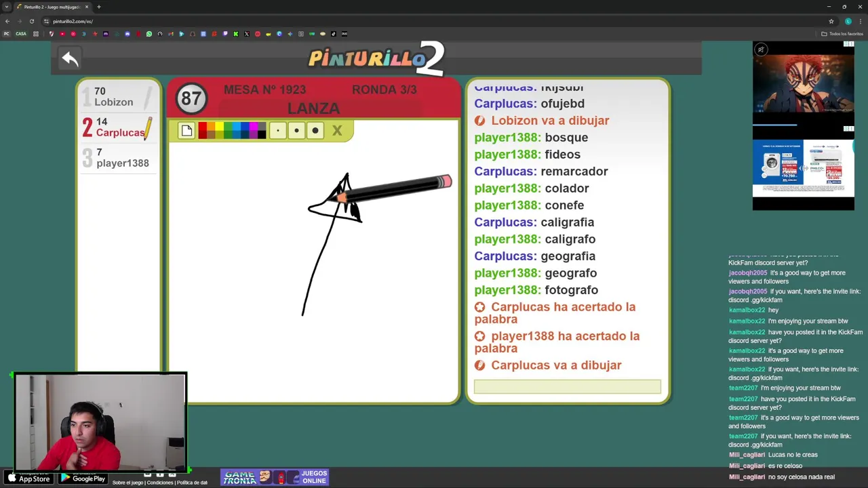Open the Condiciones link

pyautogui.click(x=160, y=483)
